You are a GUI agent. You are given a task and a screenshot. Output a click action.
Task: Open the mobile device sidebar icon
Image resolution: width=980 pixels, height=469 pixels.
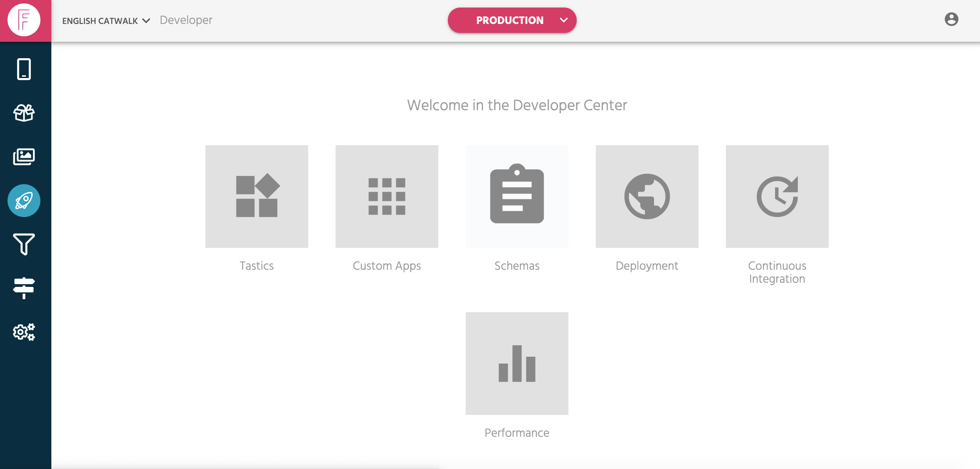[24, 69]
